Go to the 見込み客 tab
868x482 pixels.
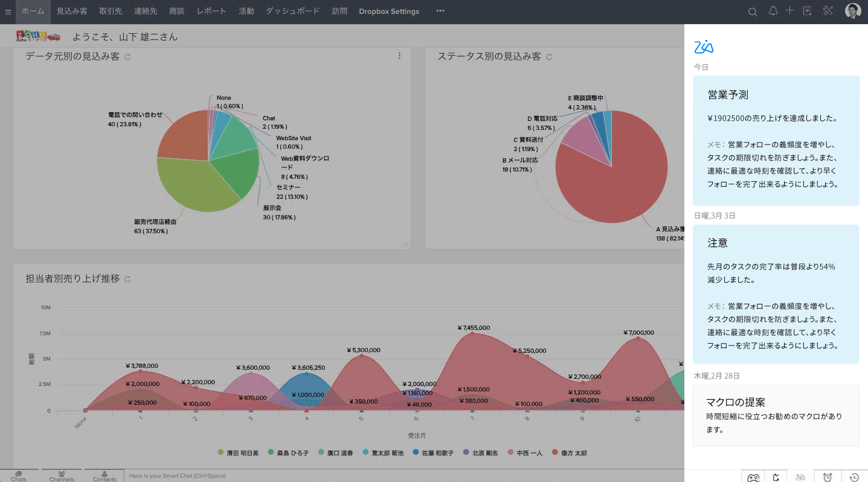(x=72, y=11)
